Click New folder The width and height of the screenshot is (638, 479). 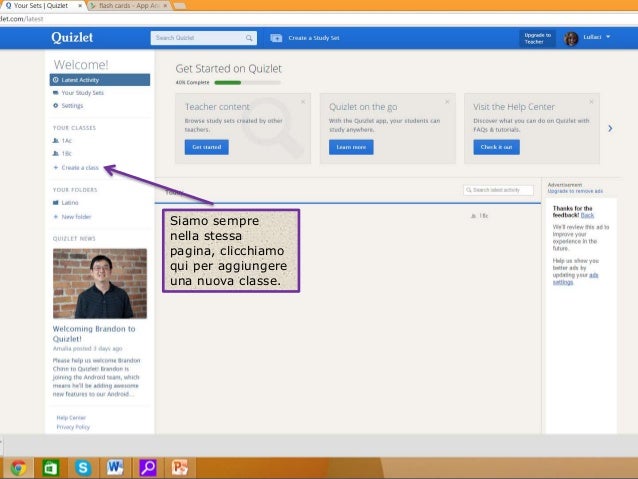(76, 217)
